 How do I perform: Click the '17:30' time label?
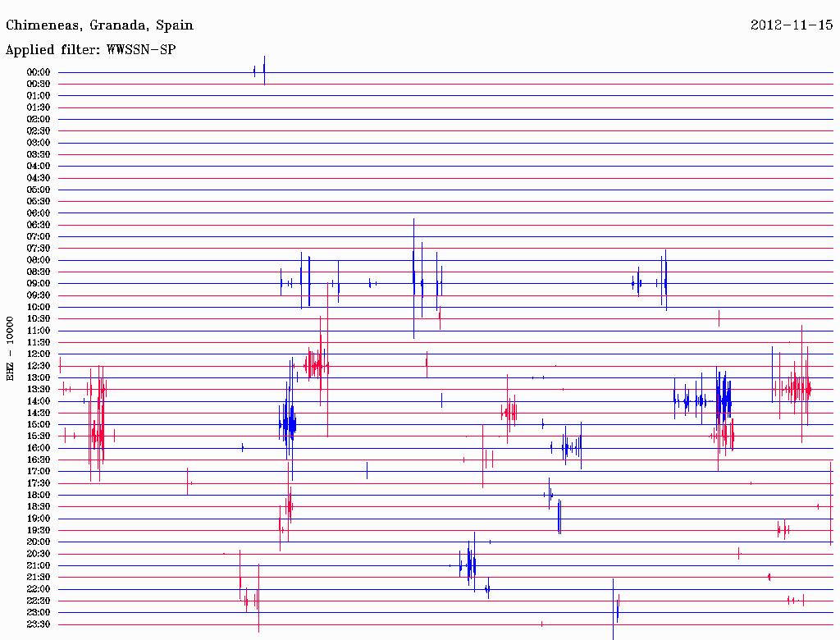click(x=39, y=483)
